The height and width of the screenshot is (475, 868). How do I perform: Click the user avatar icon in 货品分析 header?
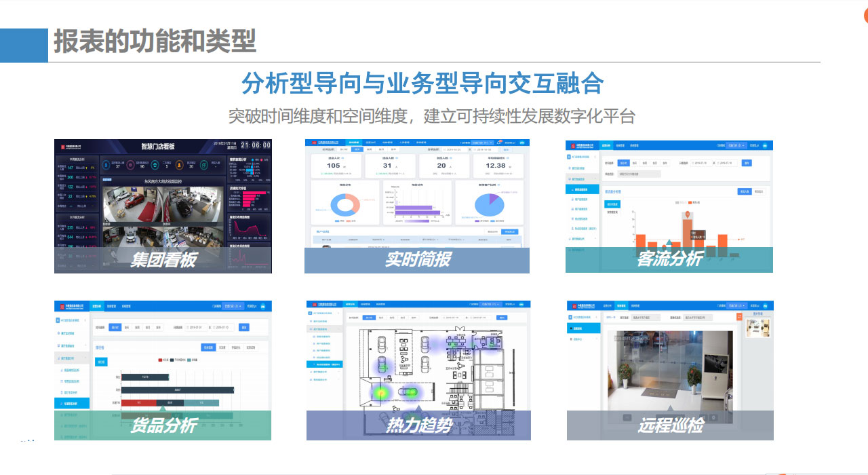coord(262,306)
